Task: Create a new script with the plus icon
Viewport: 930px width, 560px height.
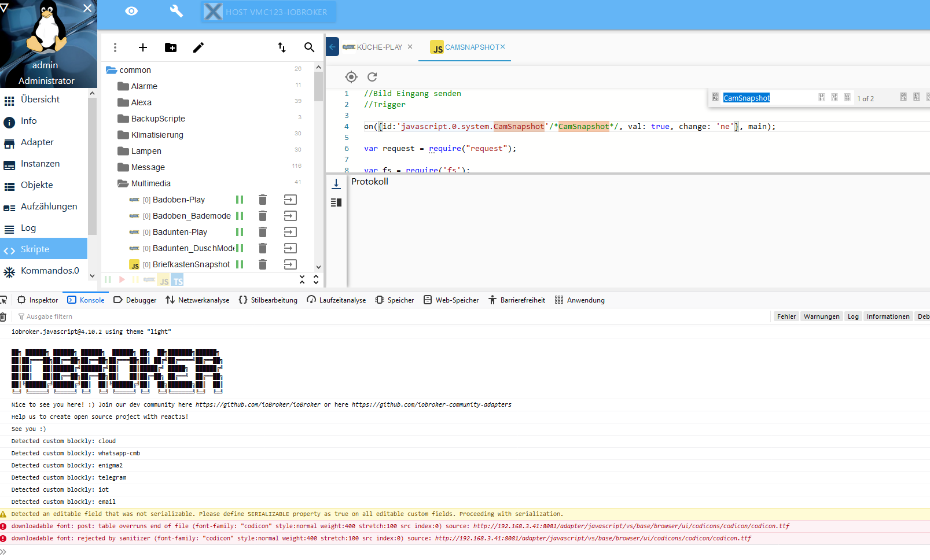Action: 143,47
